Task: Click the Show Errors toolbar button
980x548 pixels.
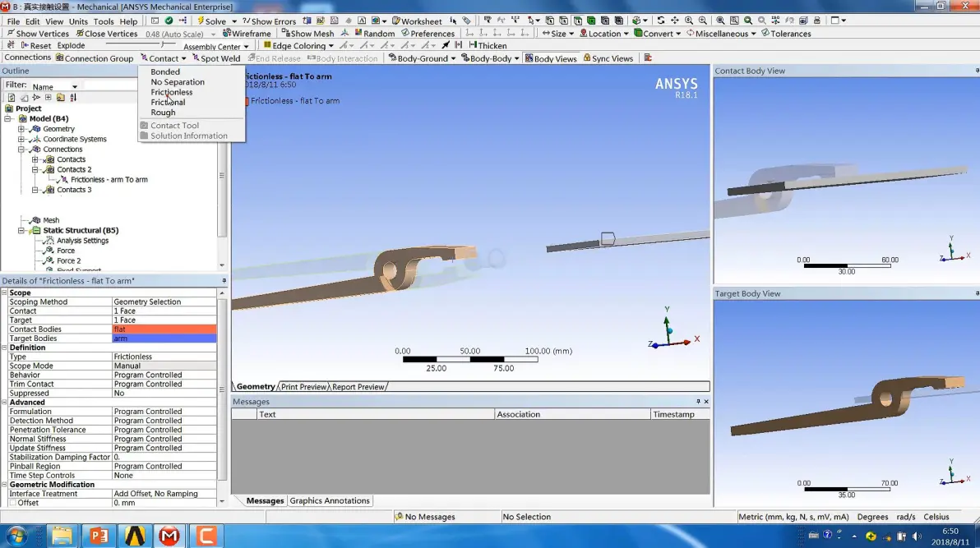Action: tap(270, 21)
